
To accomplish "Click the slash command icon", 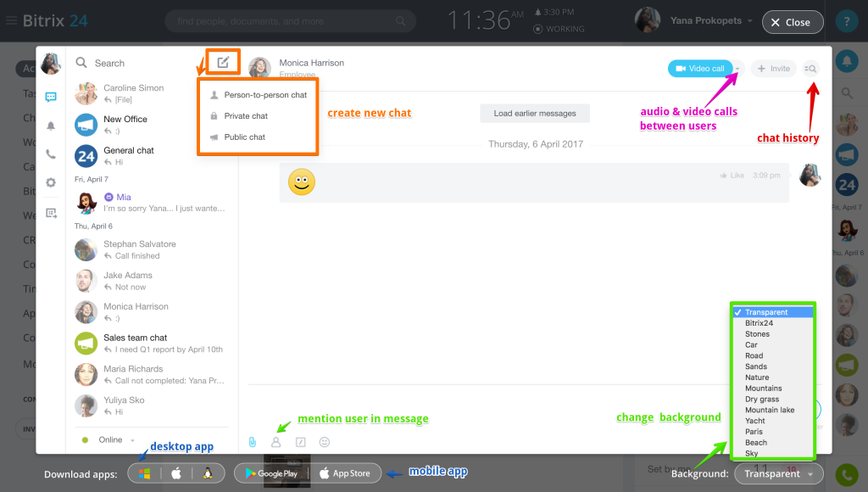I will click(301, 442).
